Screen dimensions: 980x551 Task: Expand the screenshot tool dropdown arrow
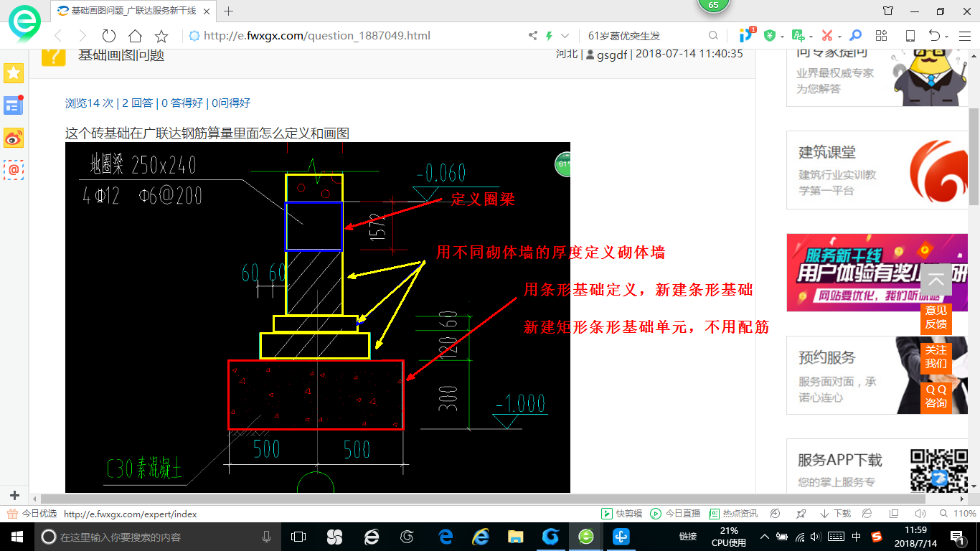[x=839, y=37]
